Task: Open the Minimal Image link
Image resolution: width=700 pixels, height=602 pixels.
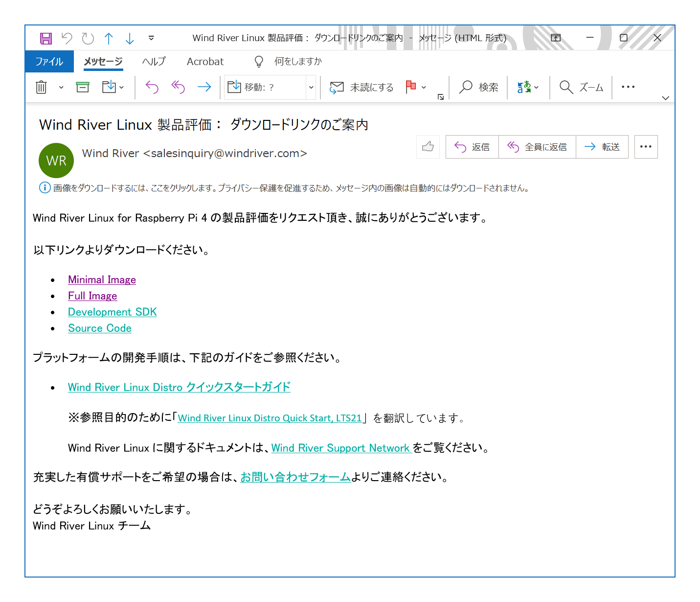Action: coord(102,280)
